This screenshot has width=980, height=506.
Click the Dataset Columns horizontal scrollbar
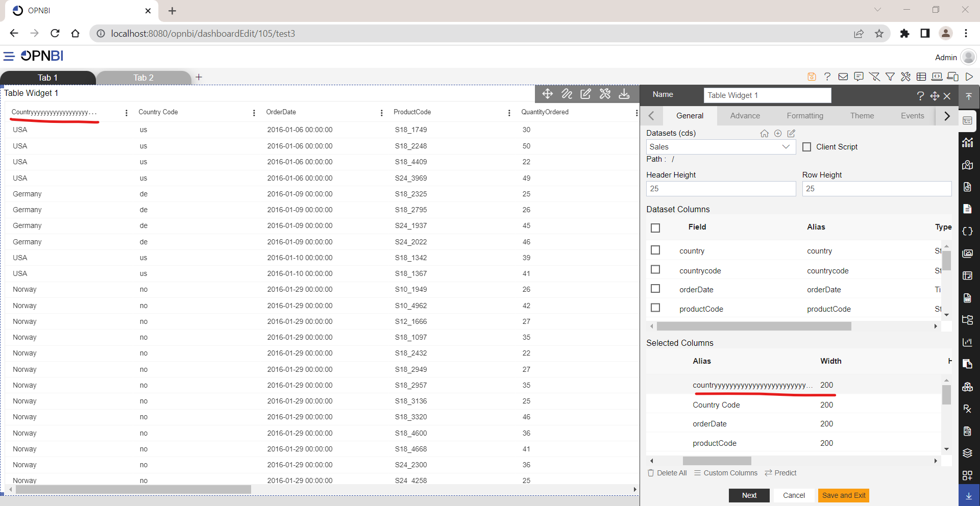click(x=754, y=326)
